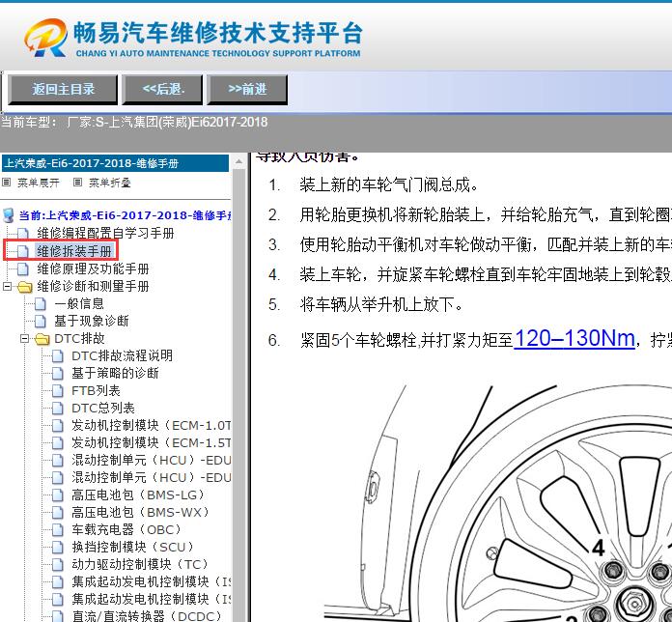
Task: Click the folder icon of 维修诊断和测量手册
Action: point(25,287)
